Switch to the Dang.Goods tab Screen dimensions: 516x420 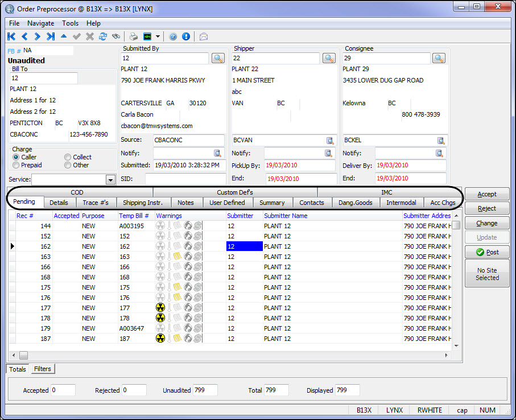point(356,203)
